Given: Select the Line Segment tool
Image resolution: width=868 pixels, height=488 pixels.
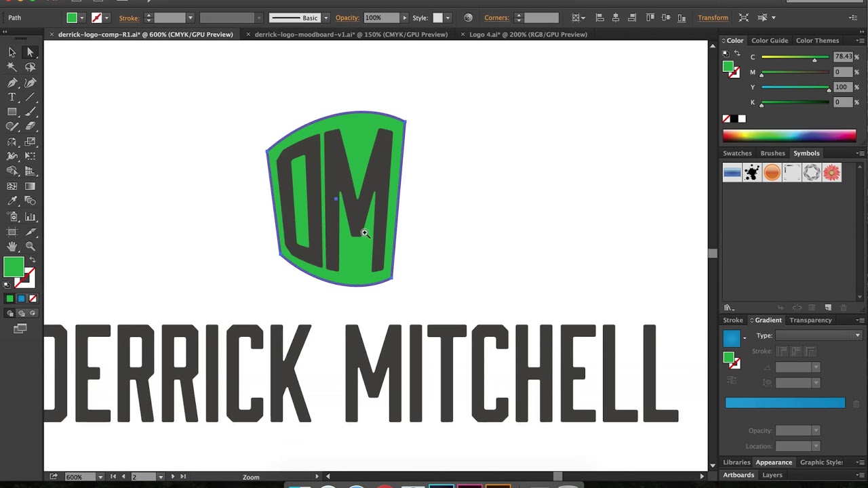Looking at the screenshot, I should 30,97.
